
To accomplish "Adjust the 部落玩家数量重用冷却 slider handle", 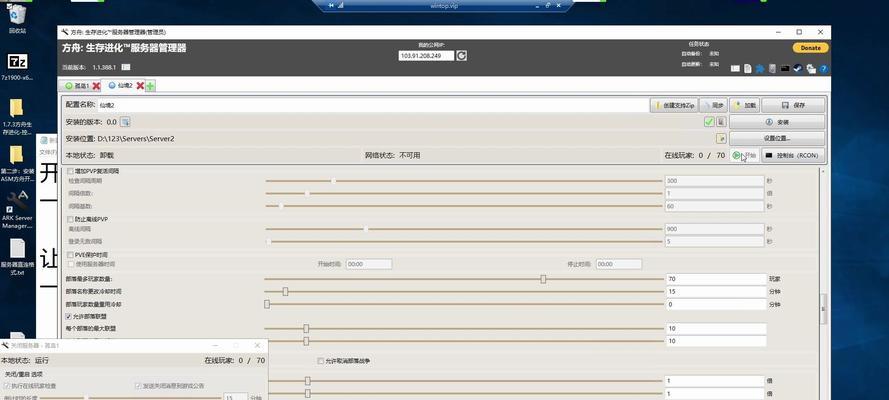I will point(266,304).
